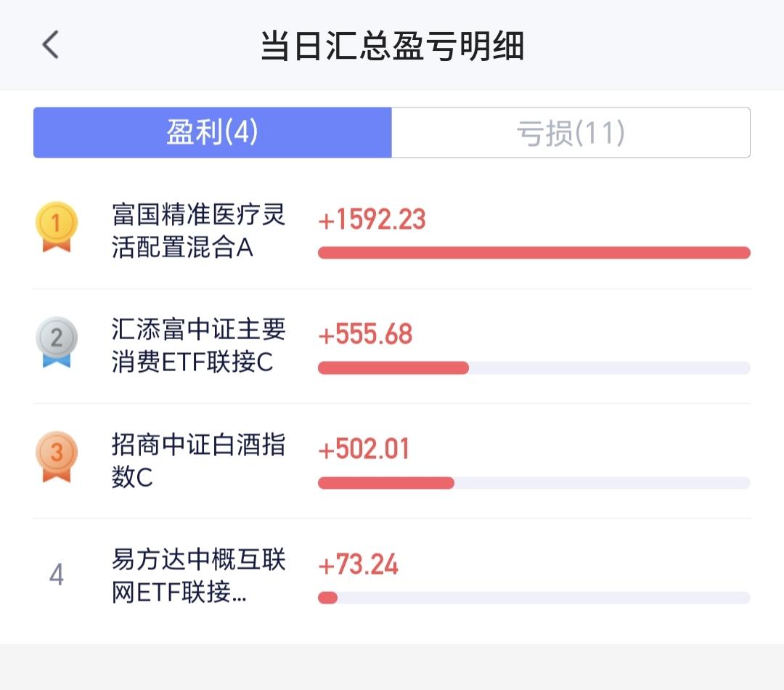784x690 pixels.
Task: Tap the back arrow icon
Action: pos(50,45)
